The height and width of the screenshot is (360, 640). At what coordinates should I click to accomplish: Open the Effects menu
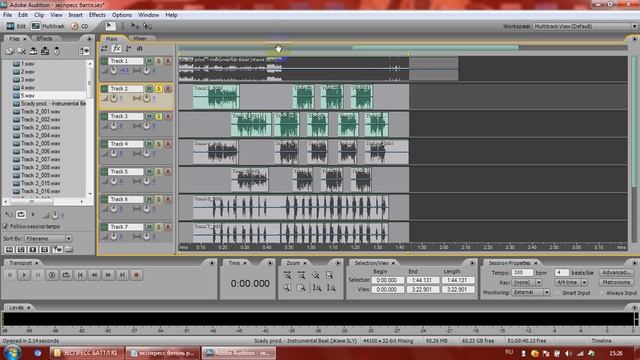pos(97,15)
